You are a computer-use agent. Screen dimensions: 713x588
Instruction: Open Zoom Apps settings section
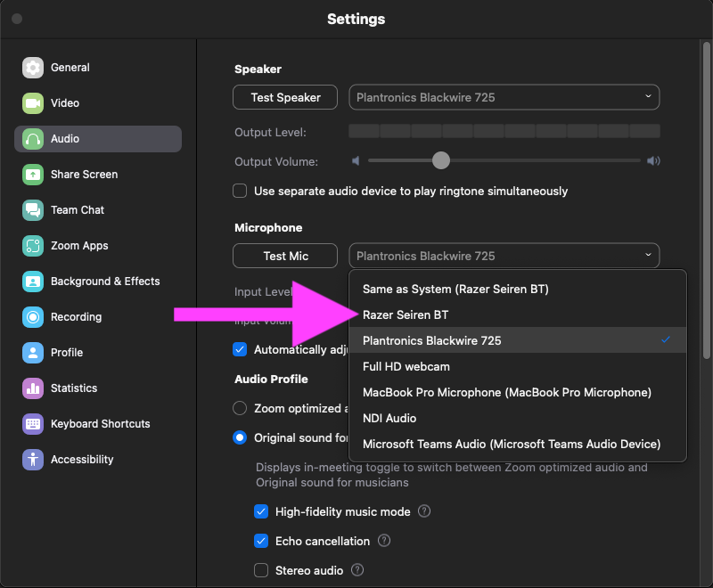coord(98,246)
